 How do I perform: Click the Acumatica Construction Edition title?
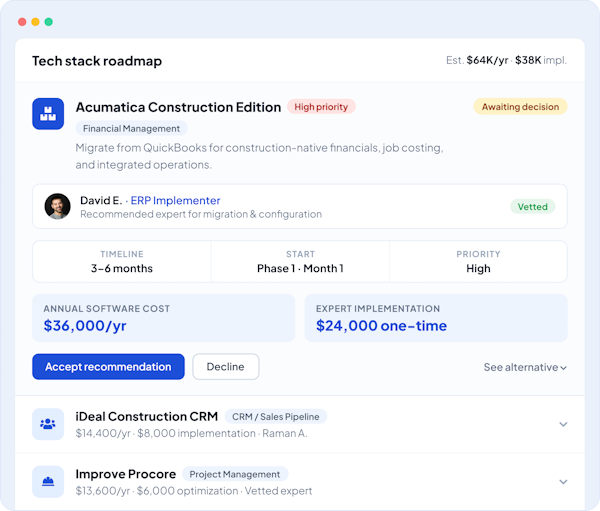(x=178, y=107)
